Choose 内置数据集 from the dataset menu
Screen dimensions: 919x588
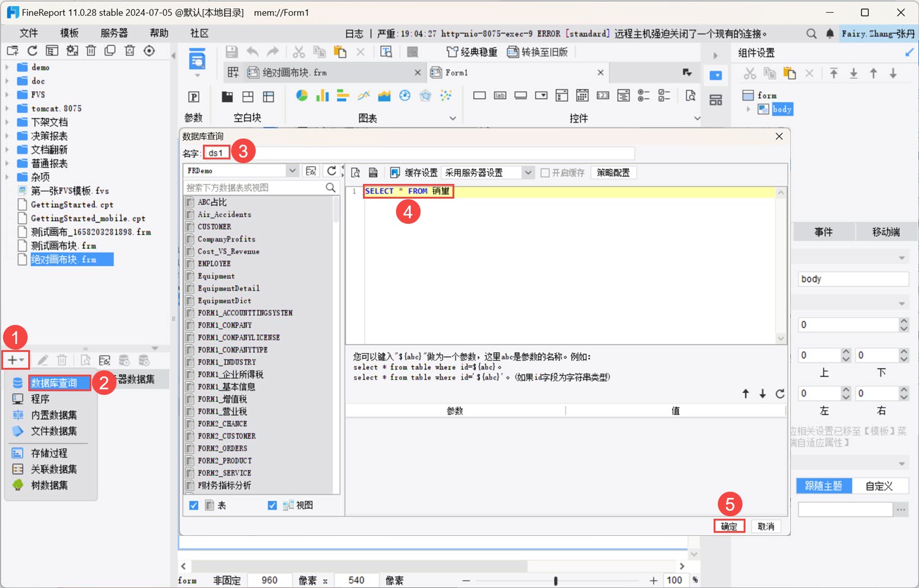54,415
